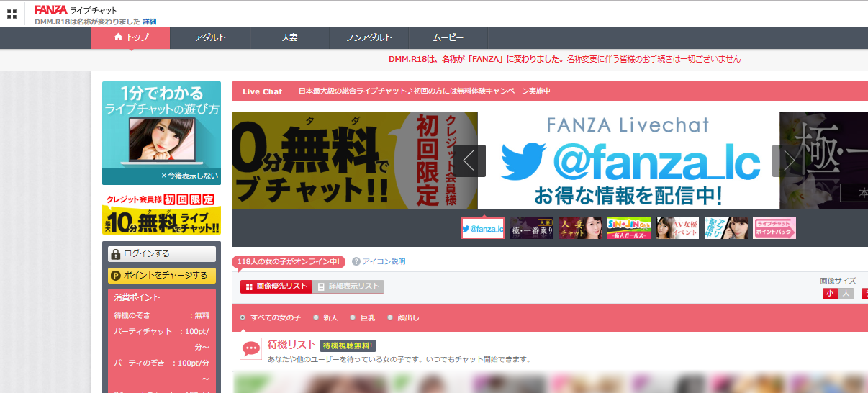
Task: Click the ポイントをチャージする button
Action: (x=161, y=275)
